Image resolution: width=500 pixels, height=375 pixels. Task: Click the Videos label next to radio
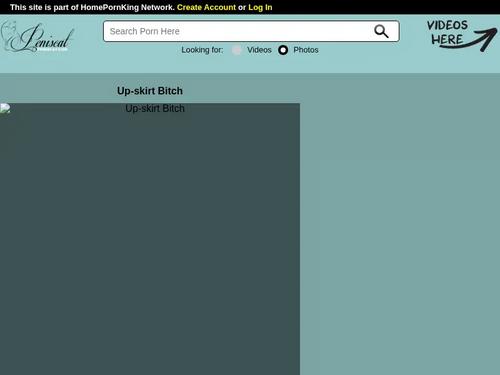[259, 50]
